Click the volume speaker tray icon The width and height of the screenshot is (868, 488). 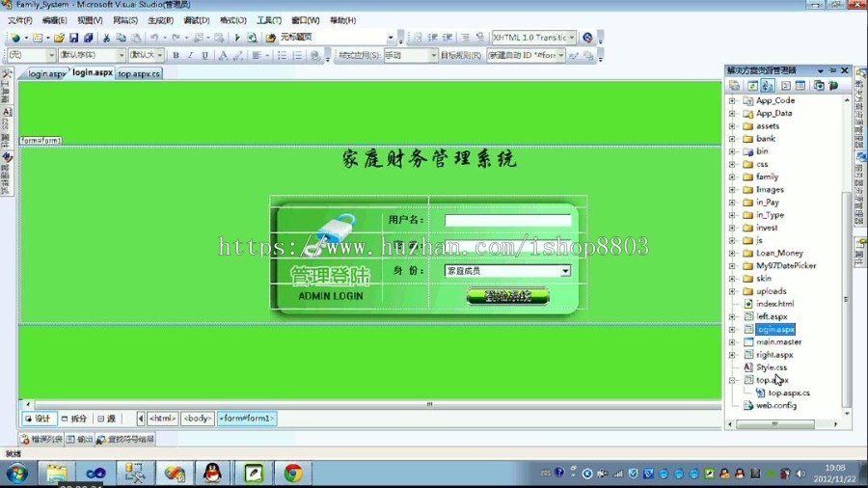pos(800,474)
